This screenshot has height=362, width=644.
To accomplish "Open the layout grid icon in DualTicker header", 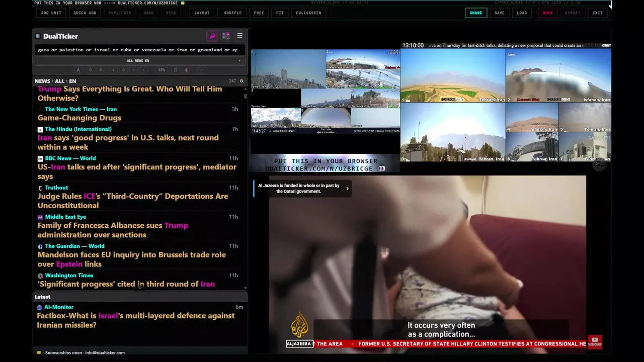I will coord(226,36).
